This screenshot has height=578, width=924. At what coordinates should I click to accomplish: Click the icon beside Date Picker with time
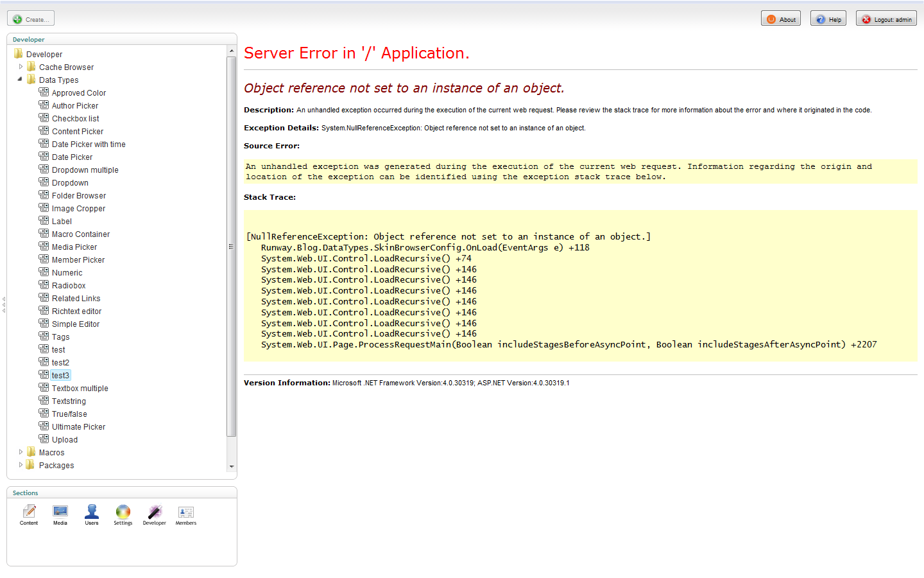point(44,144)
